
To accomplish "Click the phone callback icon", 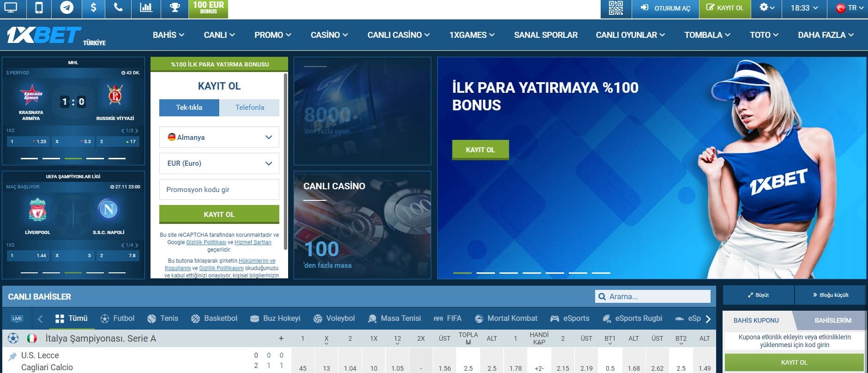I will pyautogui.click(x=118, y=8).
